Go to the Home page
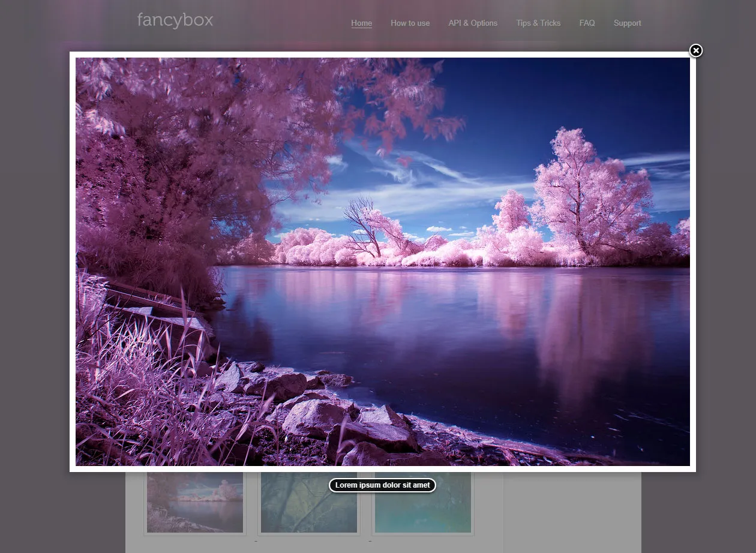 [x=361, y=23]
